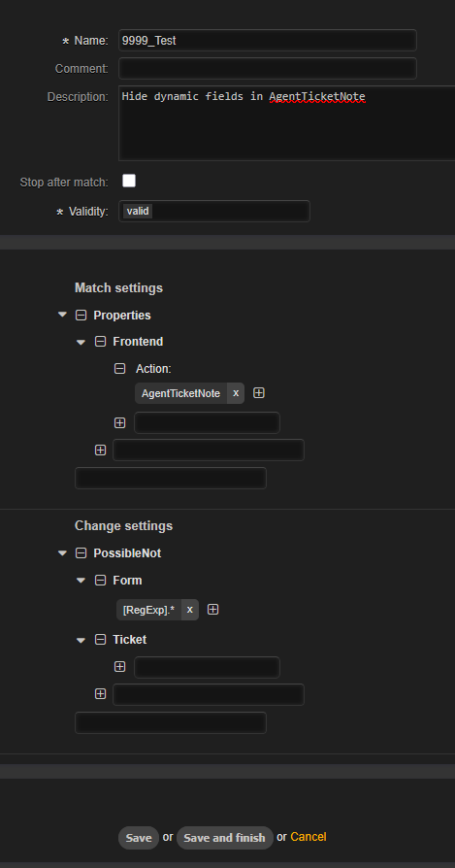The image size is (455, 868).
Task: Click the minus icon next to Form
Action: 100,581
